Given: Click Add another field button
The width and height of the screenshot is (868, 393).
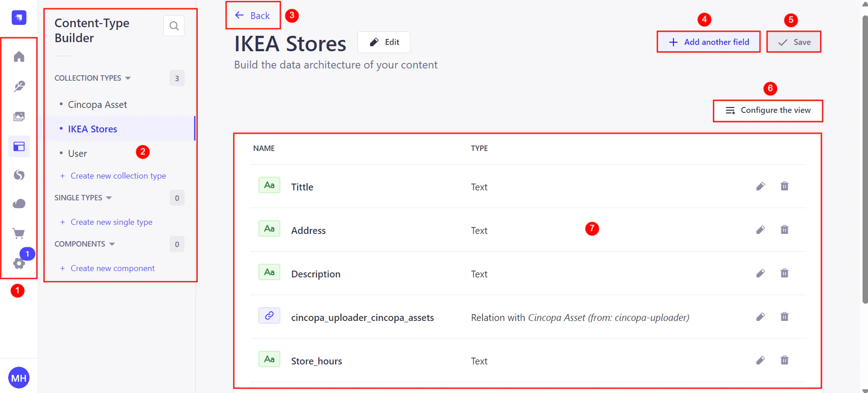Looking at the screenshot, I should (x=709, y=42).
